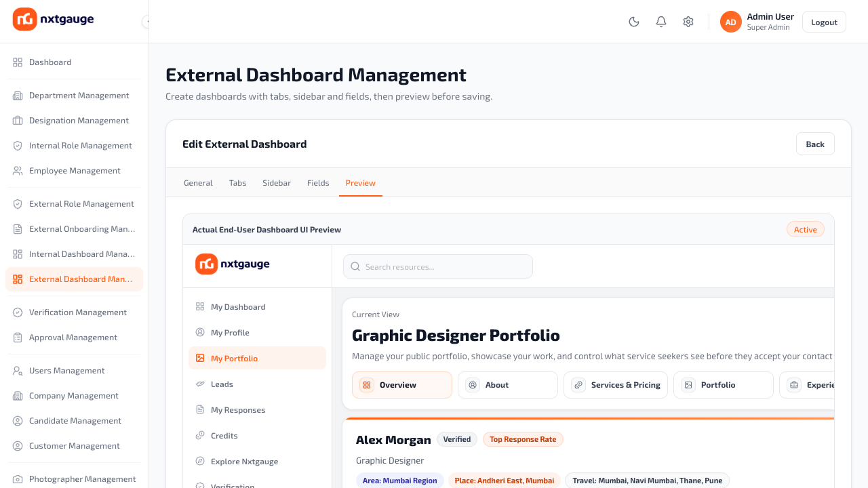Open the notifications bell
868x488 pixels.
pos(661,22)
